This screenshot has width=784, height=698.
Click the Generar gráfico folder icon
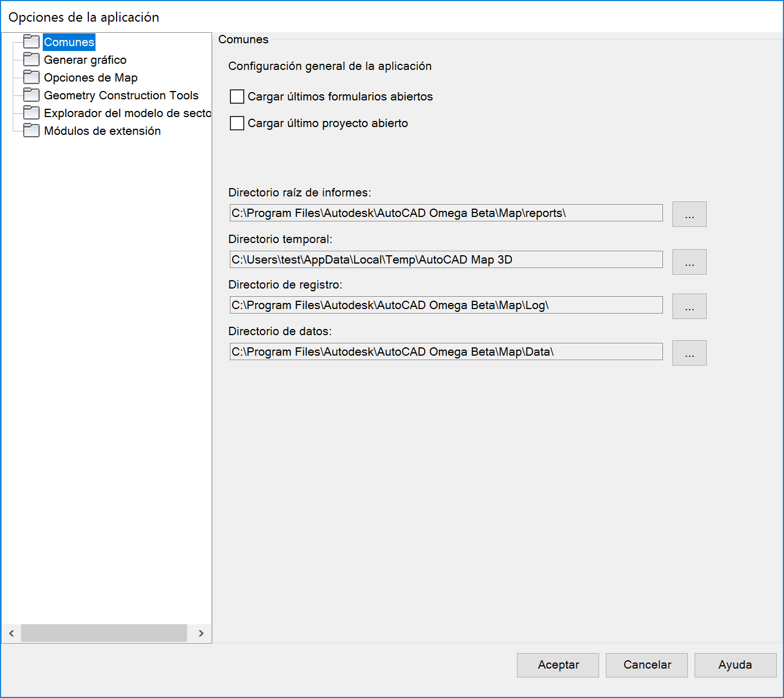(32, 59)
